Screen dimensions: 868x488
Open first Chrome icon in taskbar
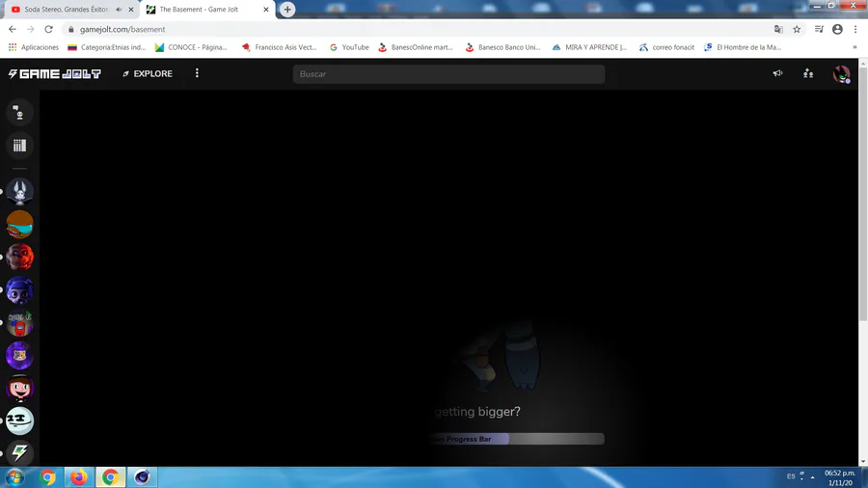click(x=47, y=477)
